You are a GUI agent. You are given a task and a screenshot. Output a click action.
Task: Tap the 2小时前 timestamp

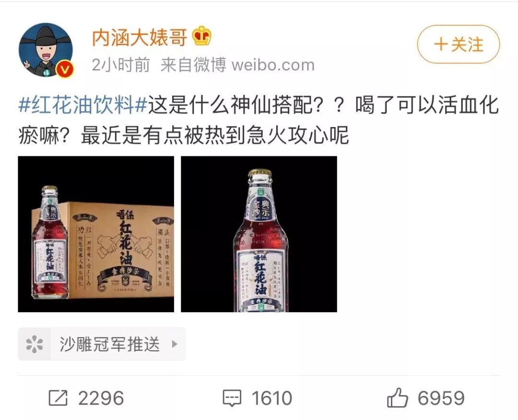tap(120, 65)
